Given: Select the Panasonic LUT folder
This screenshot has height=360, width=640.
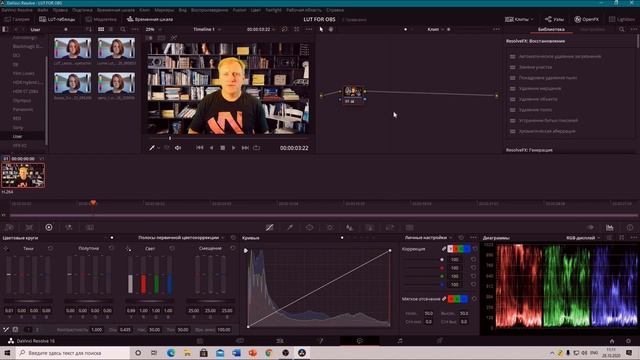Looking at the screenshot, I should pos(23,109).
